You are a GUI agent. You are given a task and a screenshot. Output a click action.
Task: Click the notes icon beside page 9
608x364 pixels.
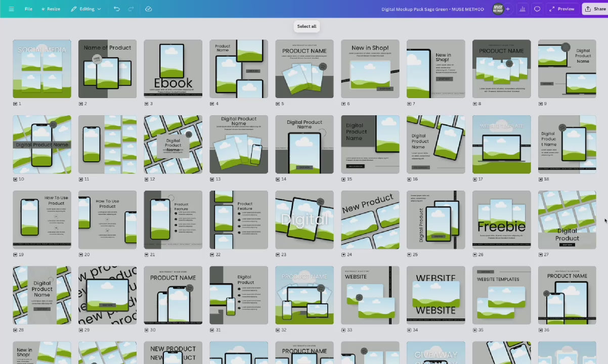coord(541,104)
